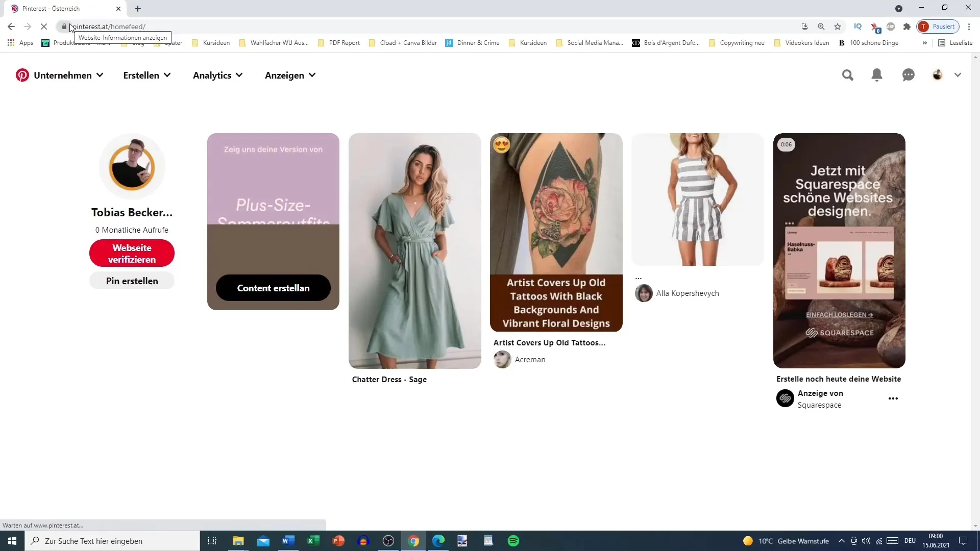This screenshot has height=551, width=980.
Task: Open a new browser tab
Action: pyautogui.click(x=138, y=9)
